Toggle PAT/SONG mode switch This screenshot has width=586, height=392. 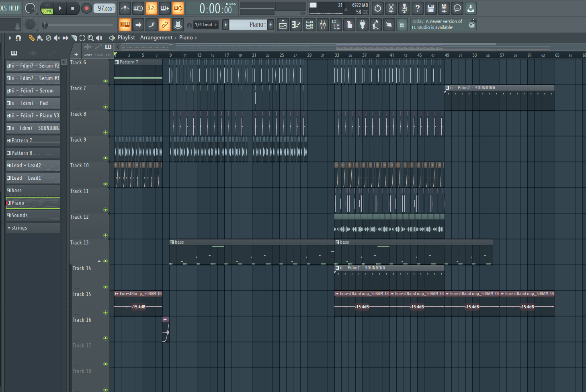[47, 8]
